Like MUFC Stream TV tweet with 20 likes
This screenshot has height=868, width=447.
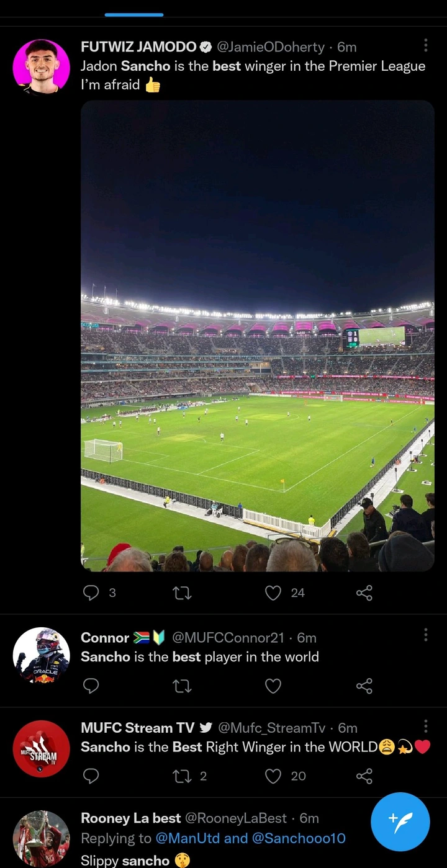pyautogui.click(x=273, y=776)
